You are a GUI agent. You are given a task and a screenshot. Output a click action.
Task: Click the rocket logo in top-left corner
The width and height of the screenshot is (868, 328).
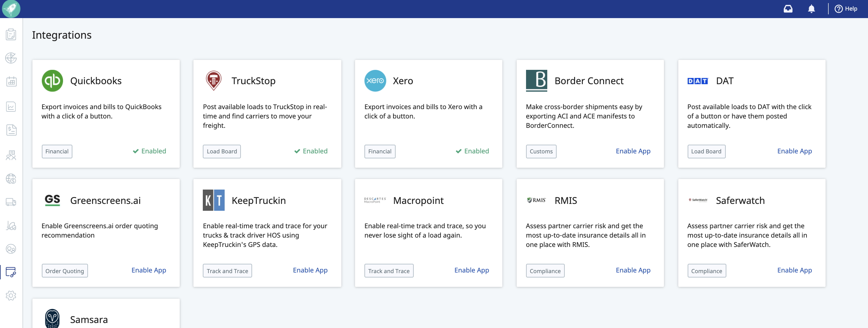click(x=11, y=8)
